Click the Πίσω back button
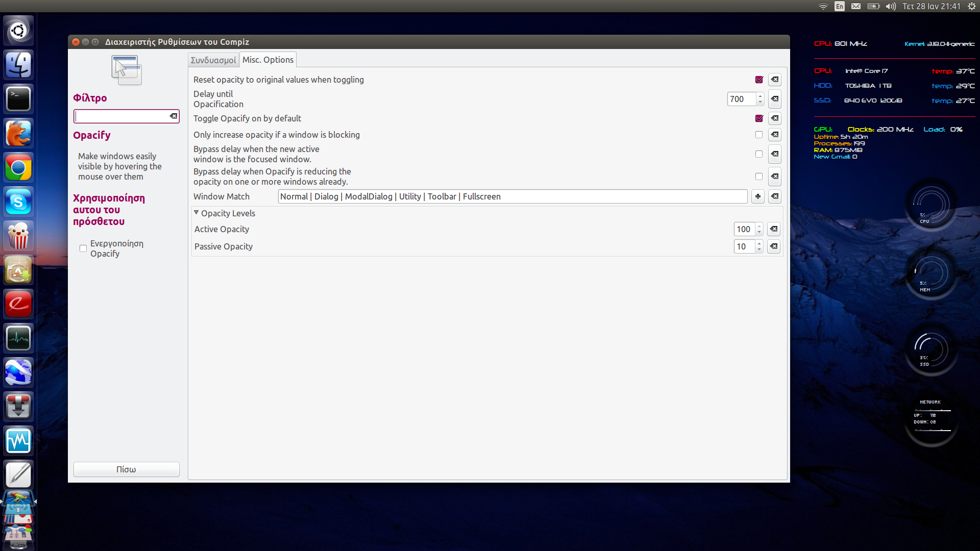Screen dimensions: 980x551 pyautogui.click(x=126, y=469)
